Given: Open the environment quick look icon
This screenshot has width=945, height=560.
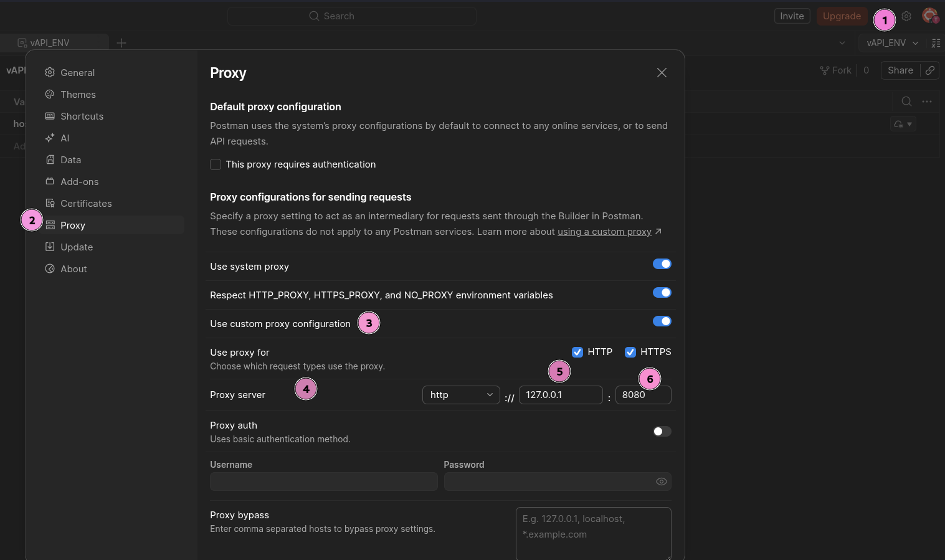Looking at the screenshot, I should (x=936, y=43).
